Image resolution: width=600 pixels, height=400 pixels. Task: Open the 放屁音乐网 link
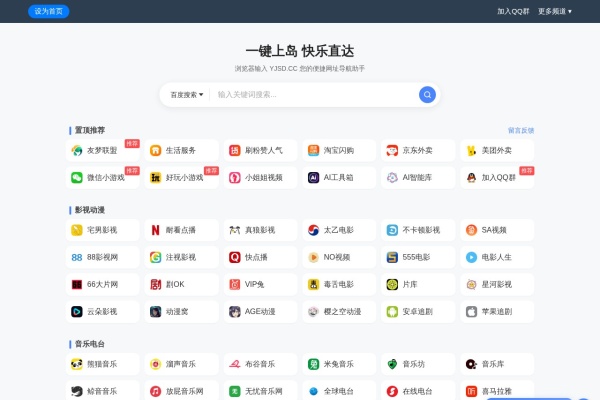click(x=181, y=390)
